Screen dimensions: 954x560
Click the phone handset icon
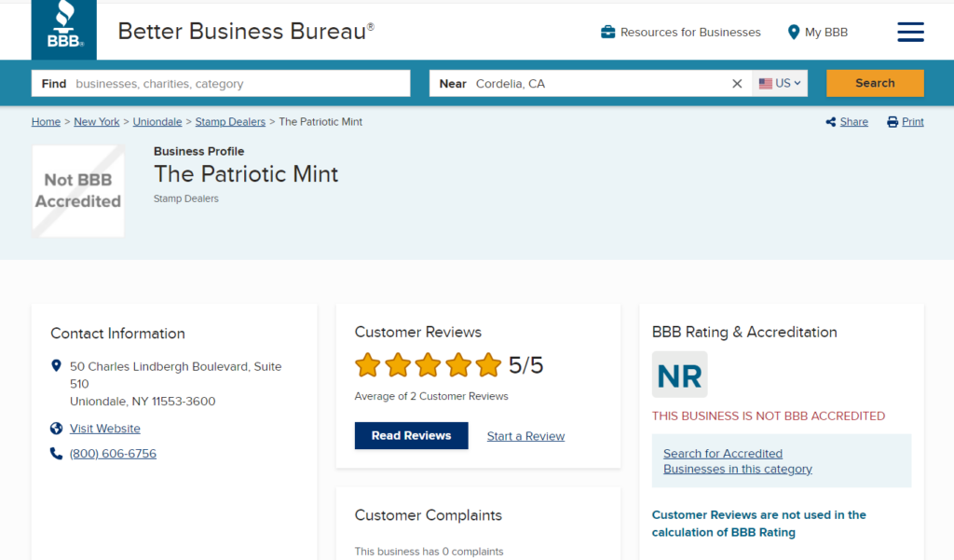(x=56, y=454)
